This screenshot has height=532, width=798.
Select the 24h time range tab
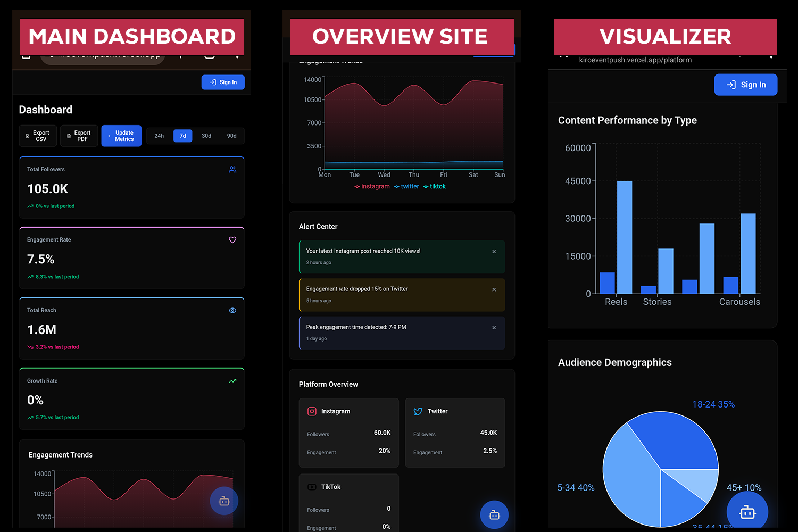[159, 136]
